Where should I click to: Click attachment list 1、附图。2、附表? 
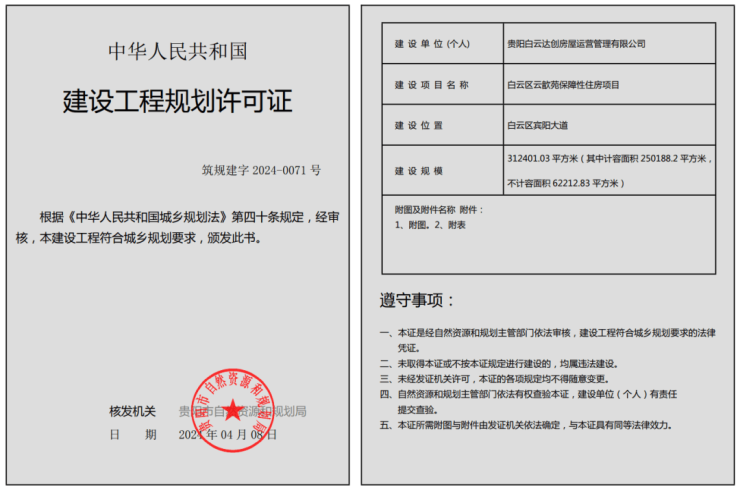(x=430, y=225)
